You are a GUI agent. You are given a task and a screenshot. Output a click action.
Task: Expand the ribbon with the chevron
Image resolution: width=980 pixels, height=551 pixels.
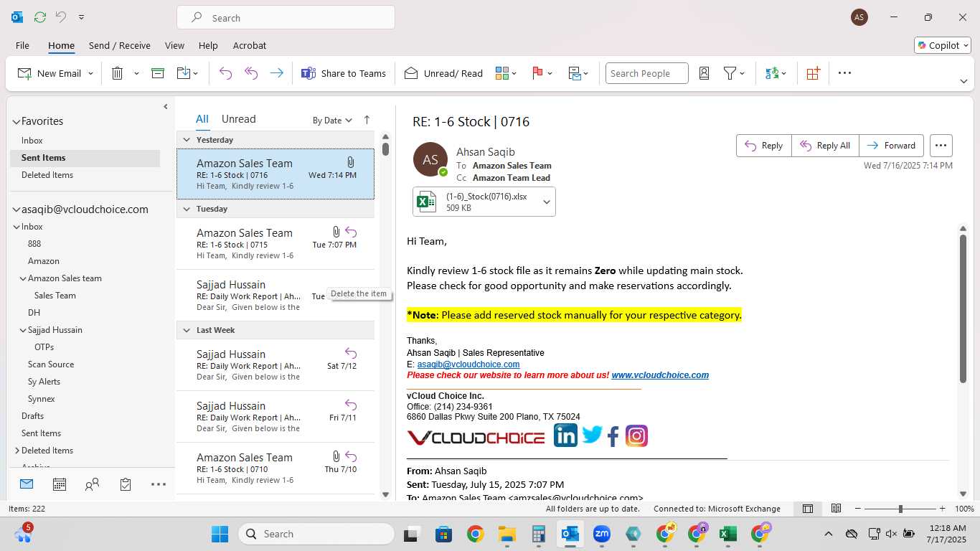tap(963, 81)
